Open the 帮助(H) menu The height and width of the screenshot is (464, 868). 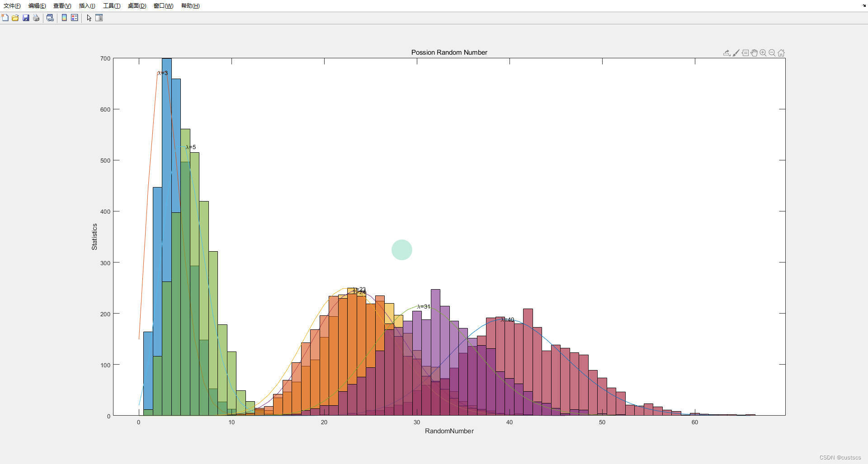(190, 6)
